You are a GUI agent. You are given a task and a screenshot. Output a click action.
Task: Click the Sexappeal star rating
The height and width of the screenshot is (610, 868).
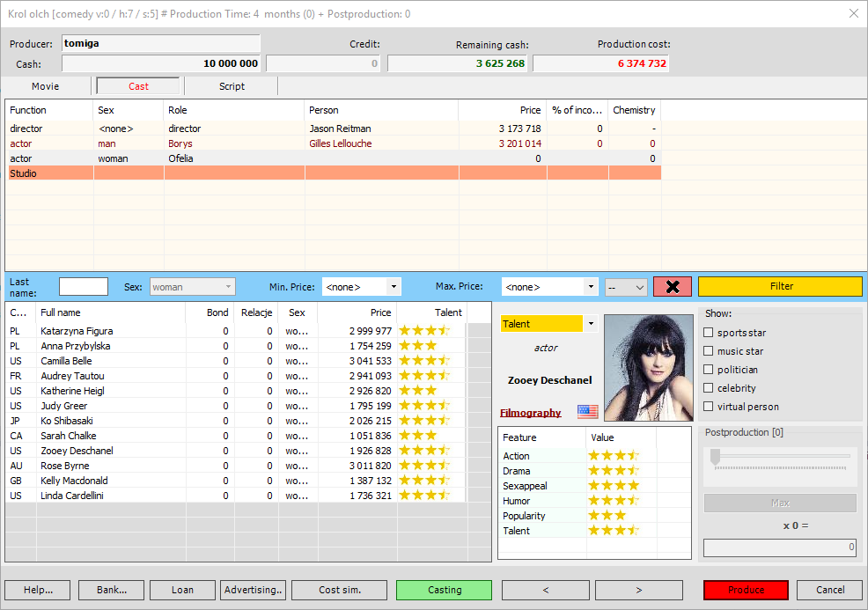pos(613,486)
